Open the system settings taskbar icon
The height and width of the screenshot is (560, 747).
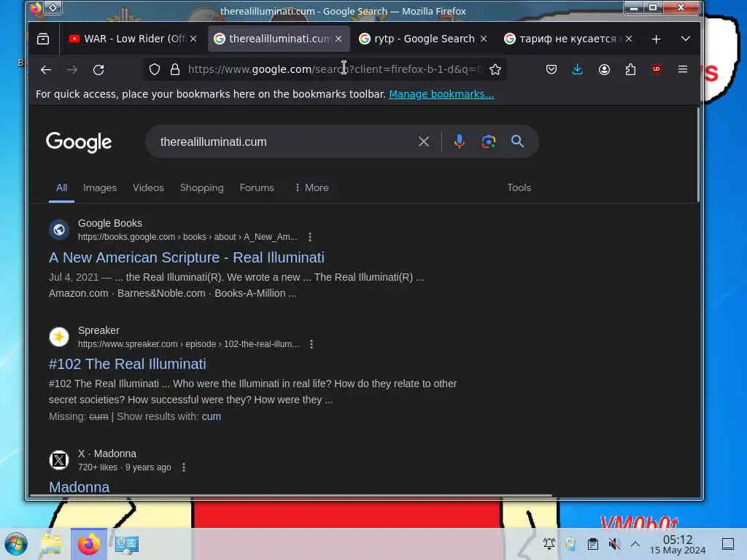click(127, 544)
